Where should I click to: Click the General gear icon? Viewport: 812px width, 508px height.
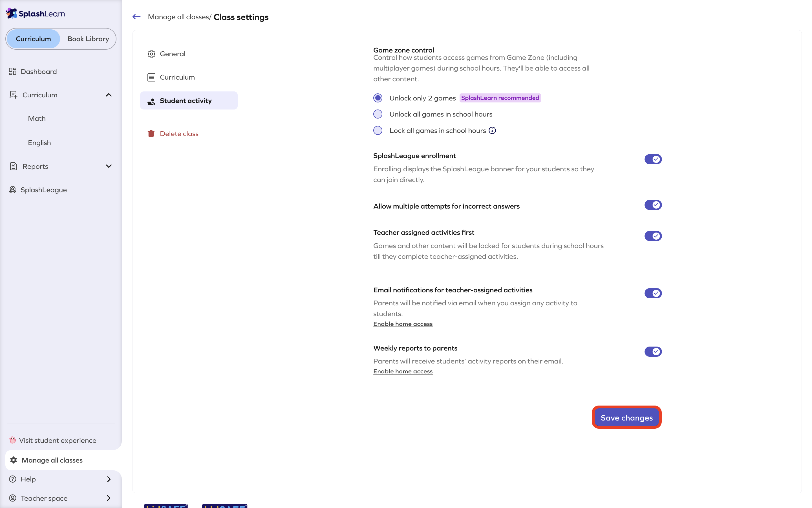pos(151,54)
